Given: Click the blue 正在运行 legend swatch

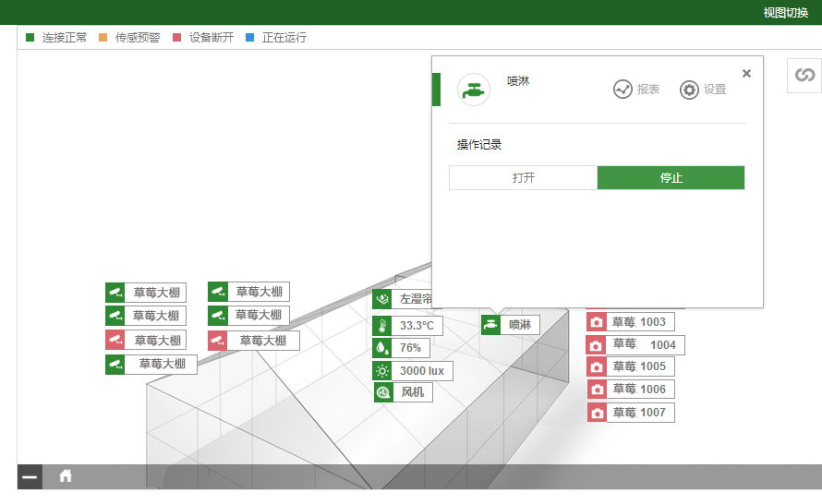Looking at the screenshot, I should [x=250, y=37].
